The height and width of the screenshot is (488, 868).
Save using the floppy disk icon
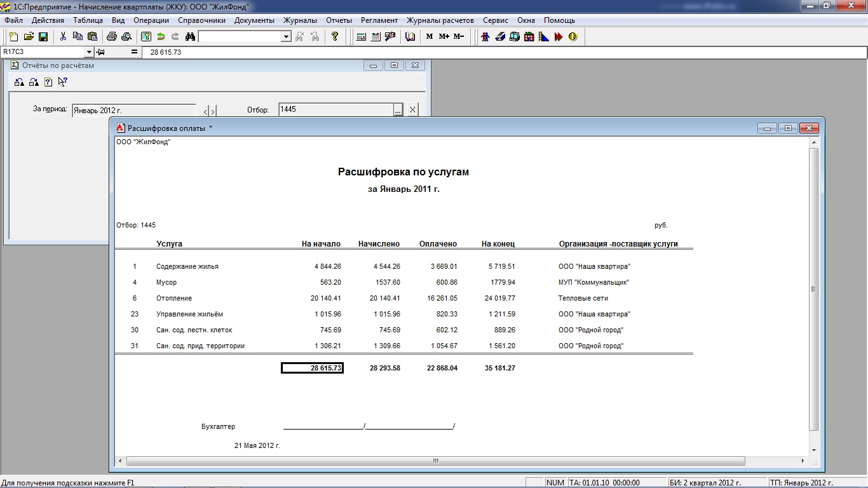click(x=43, y=37)
